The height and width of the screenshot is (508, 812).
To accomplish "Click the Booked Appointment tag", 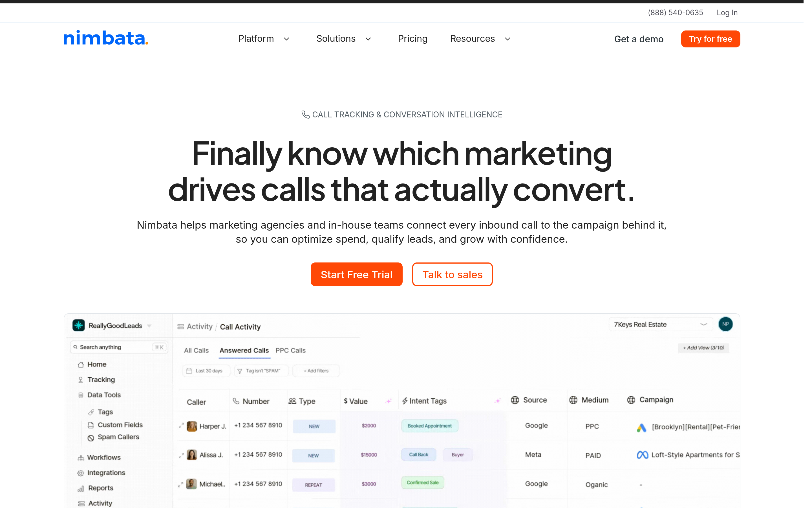I will click(x=429, y=426).
